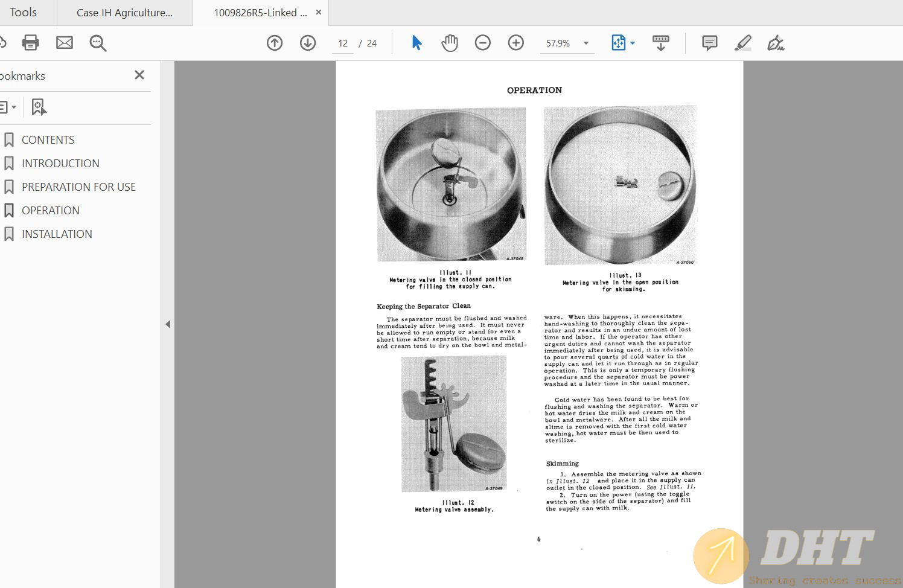
Task: Collapse the navigation pane with arrow
Action: coord(168,324)
